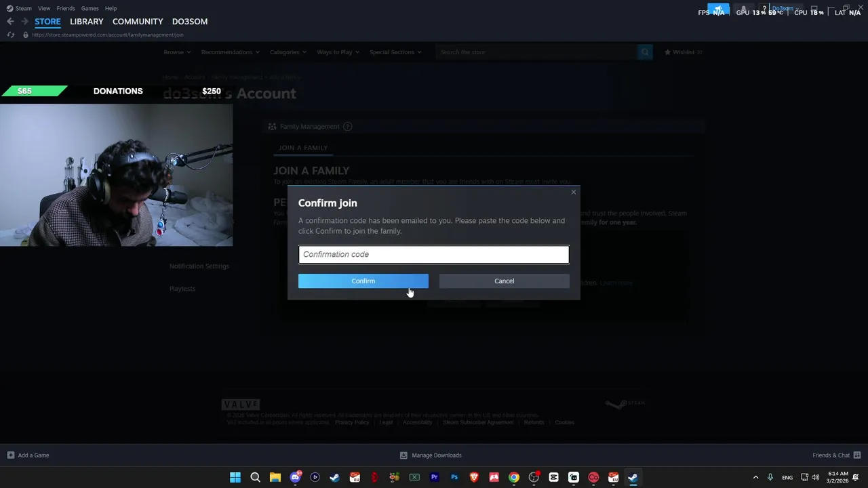Open the View menu
The height and width of the screenshot is (488, 868).
(x=44, y=8)
